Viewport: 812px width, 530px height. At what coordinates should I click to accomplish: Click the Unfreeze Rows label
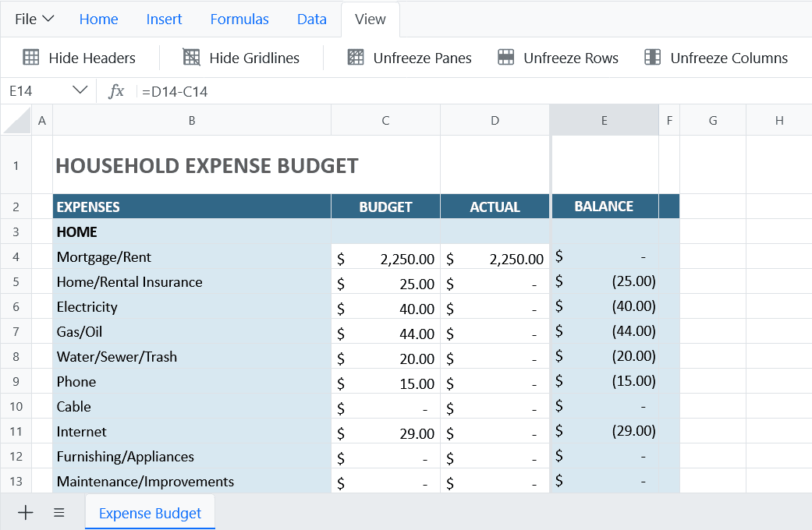tap(571, 58)
